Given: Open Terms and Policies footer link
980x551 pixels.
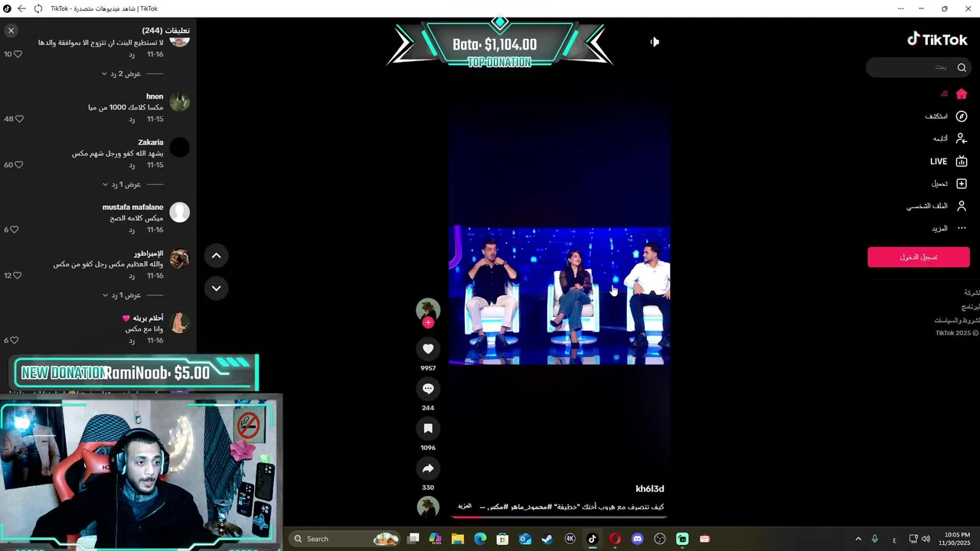Looking at the screenshot, I should (x=957, y=321).
